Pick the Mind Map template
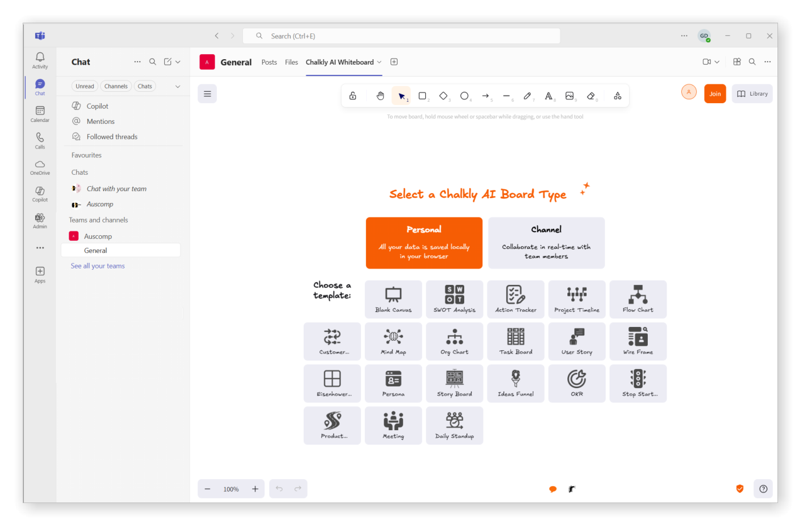 click(393, 341)
